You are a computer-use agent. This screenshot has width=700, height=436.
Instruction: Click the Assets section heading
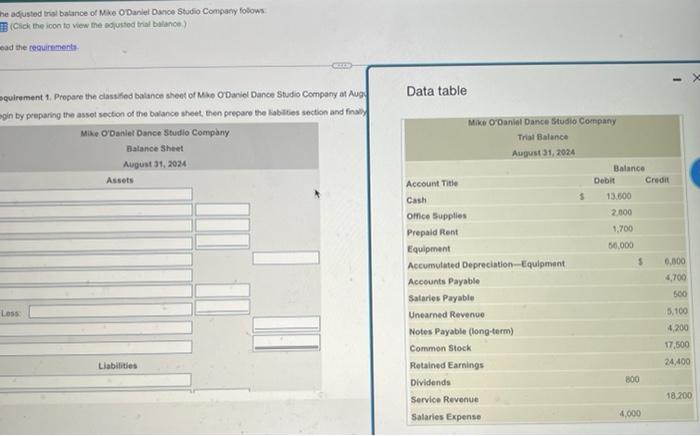point(120,180)
